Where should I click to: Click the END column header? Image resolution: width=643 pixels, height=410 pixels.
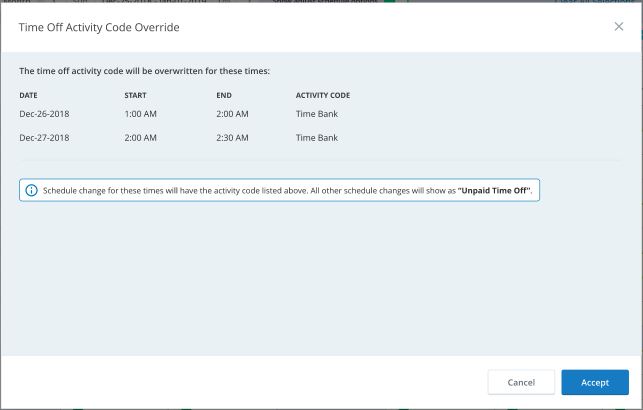click(x=223, y=95)
